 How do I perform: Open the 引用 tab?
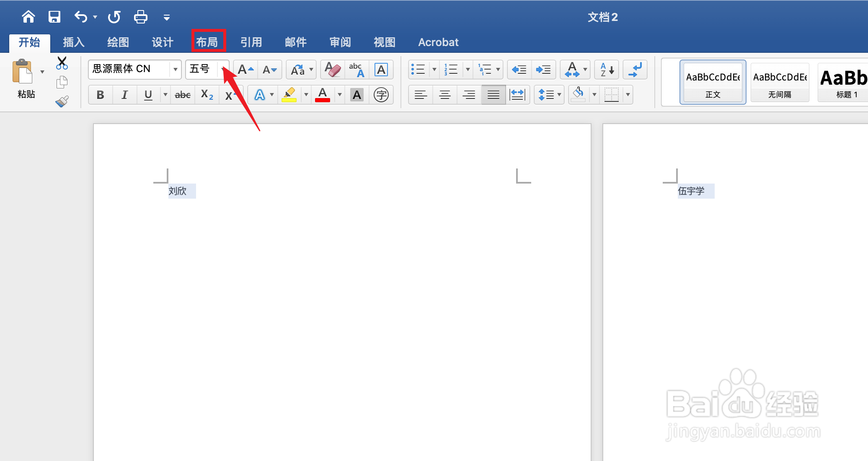pos(251,42)
